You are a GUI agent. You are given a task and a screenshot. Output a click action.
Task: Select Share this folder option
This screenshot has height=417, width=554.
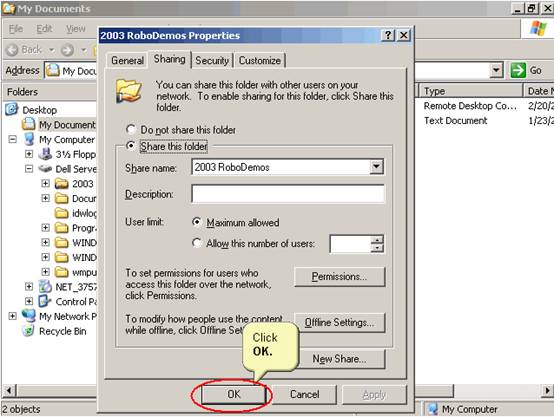pos(167,146)
